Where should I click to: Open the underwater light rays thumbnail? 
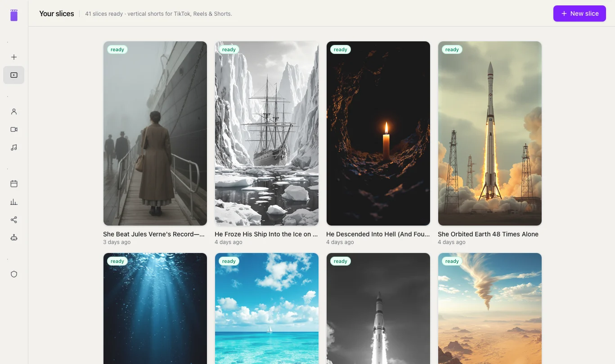[155, 308]
